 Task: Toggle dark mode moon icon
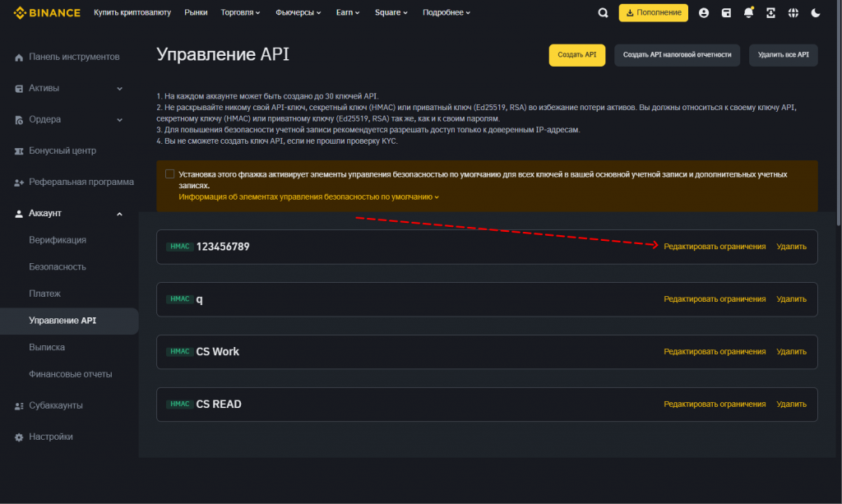816,13
